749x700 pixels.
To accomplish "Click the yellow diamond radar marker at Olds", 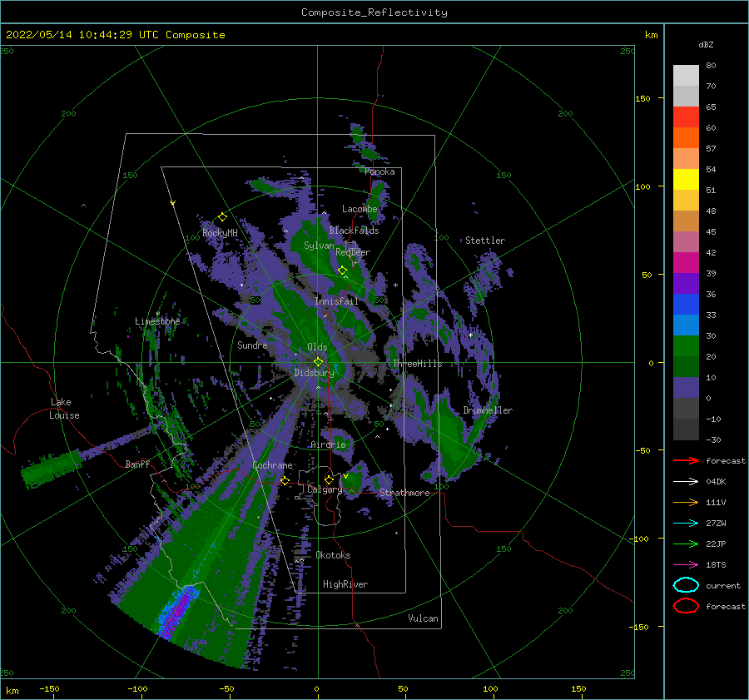I will tap(318, 362).
